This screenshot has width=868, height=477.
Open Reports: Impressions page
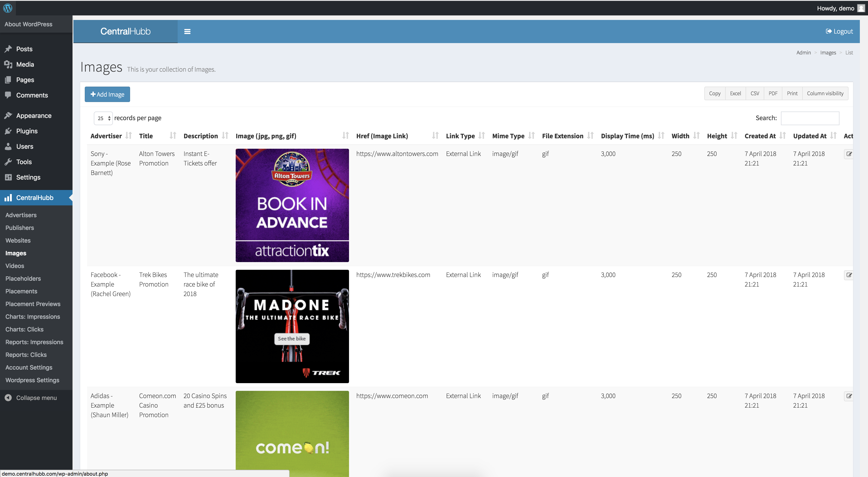(34, 342)
